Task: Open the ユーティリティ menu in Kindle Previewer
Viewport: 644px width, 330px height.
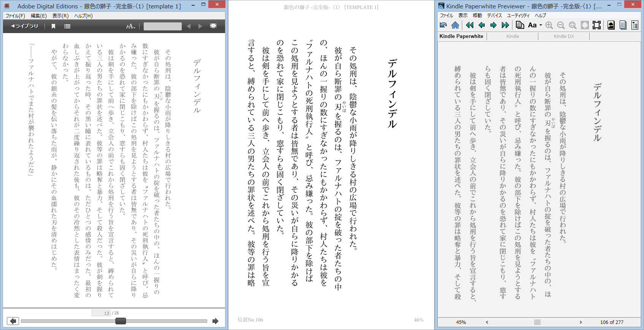Action: tap(518, 16)
